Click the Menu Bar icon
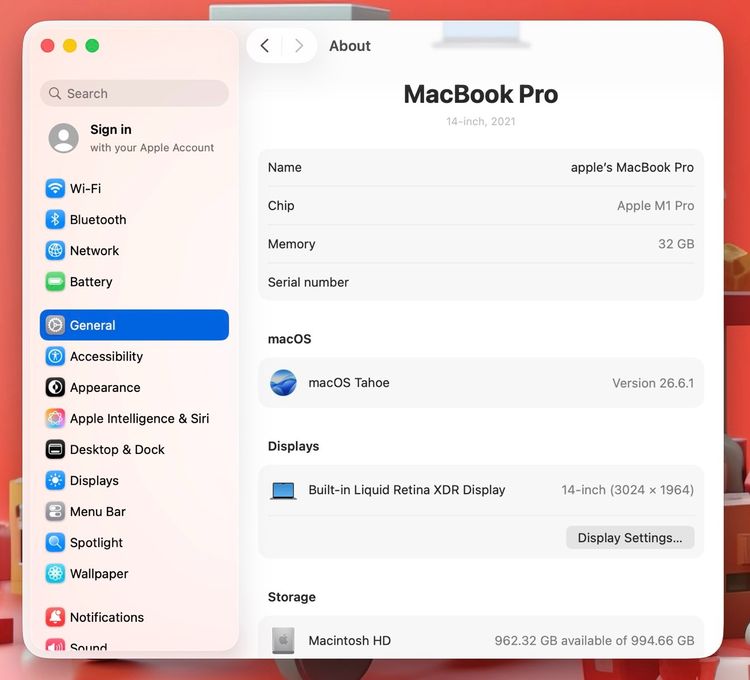750x680 pixels. click(x=55, y=512)
